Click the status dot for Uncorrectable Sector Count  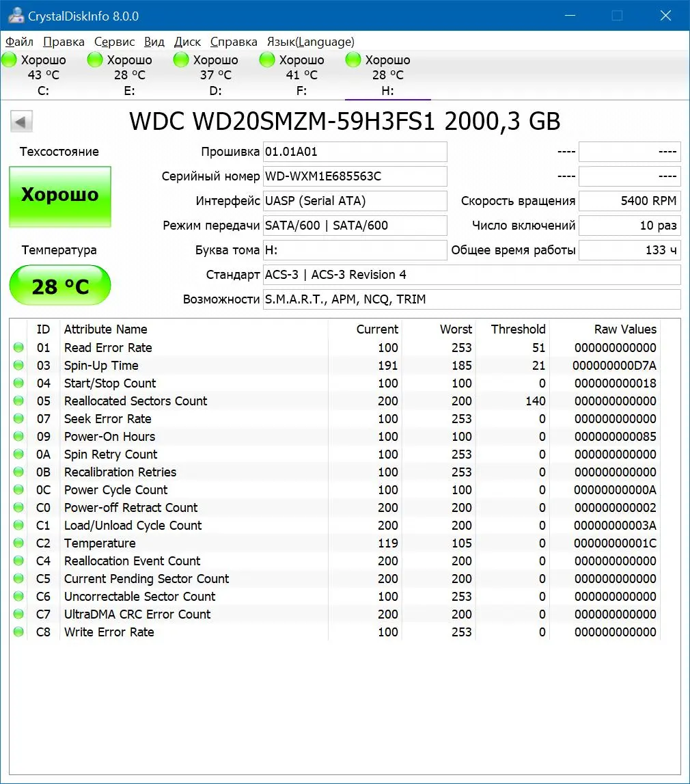(18, 596)
